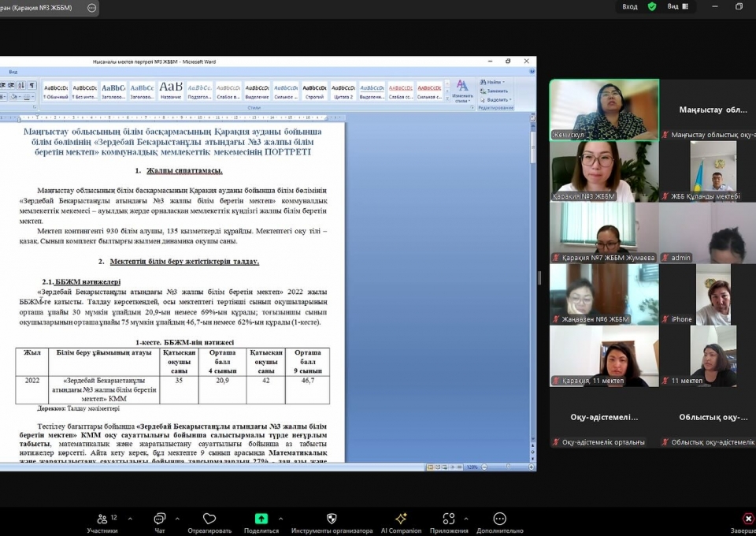Click the heading «Жалпы сипаттамасы»
The image size is (756, 536).
click(x=184, y=170)
